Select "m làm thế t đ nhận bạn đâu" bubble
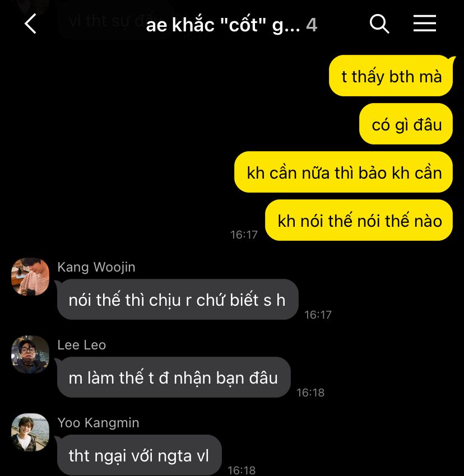The image size is (464, 476). tap(174, 377)
